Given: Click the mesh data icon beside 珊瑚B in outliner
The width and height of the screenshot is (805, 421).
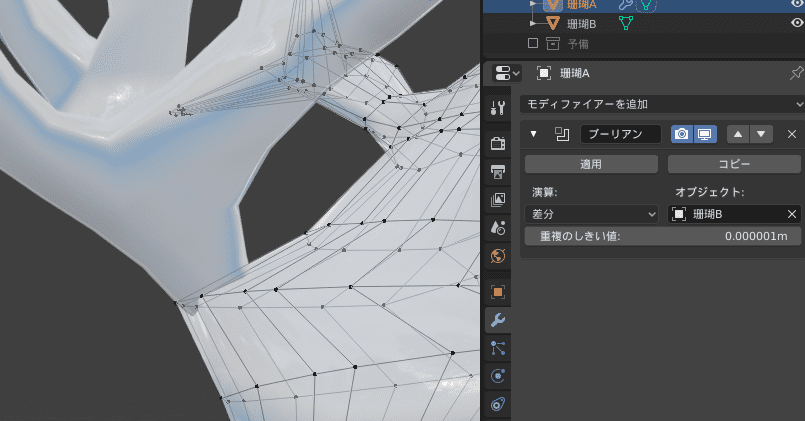Looking at the screenshot, I should pos(625,23).
